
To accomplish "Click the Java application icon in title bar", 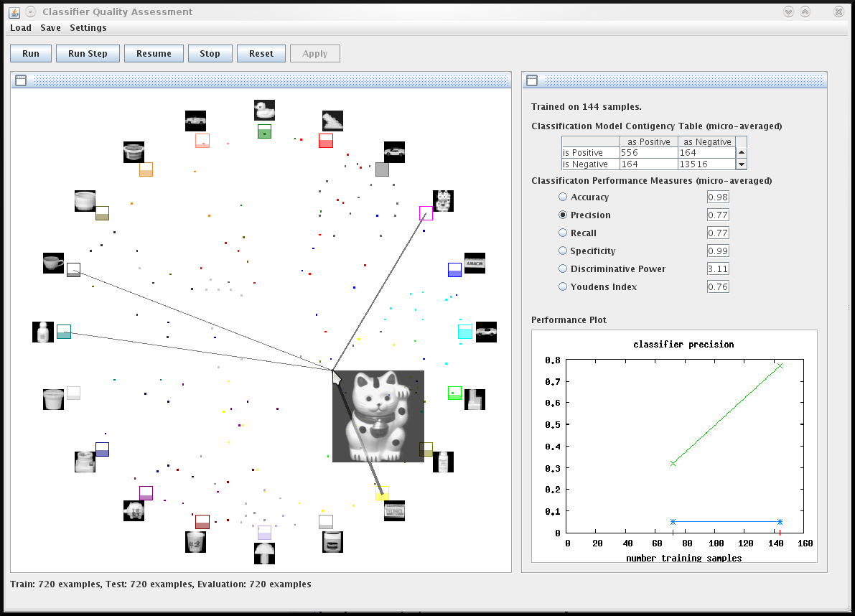I will click(14, 12).
